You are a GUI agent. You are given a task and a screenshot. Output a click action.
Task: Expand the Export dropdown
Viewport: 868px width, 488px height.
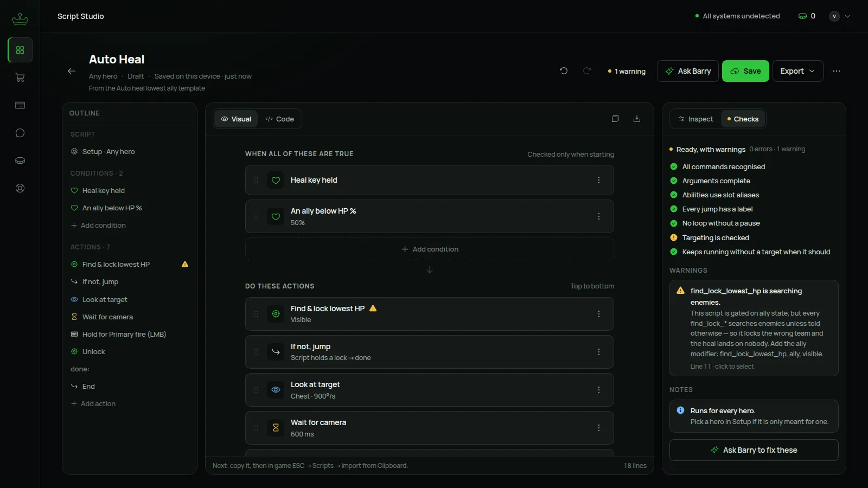point(797,71)
